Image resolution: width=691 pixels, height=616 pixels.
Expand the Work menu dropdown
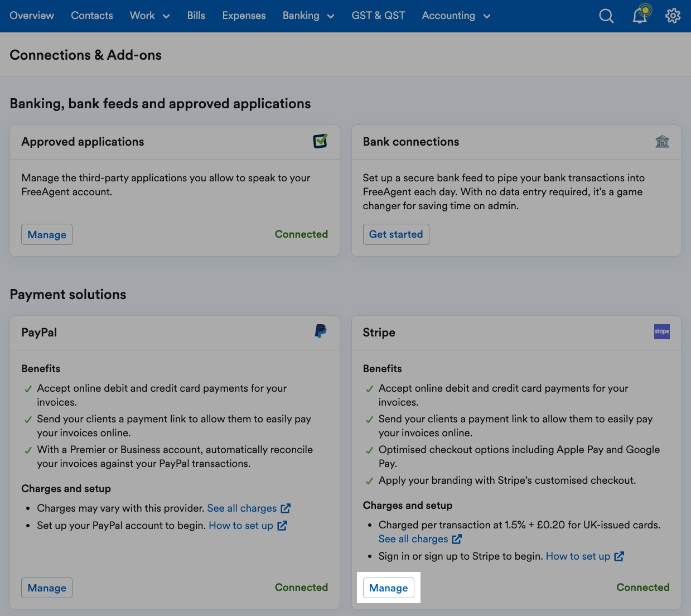(149, 16)
